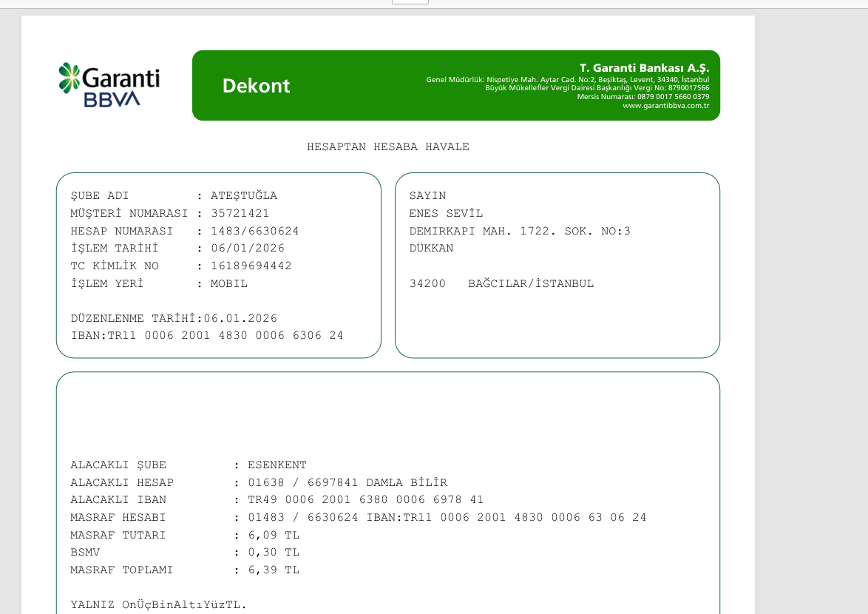This screenshot has height=614, width=868.
Task: Click the BSMV value 0,30 TL
Action: point(274,553)
